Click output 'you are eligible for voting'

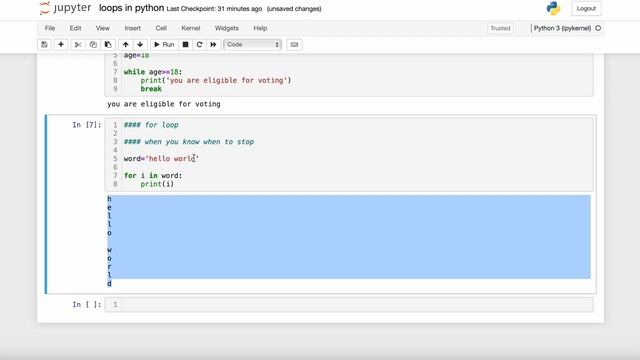pyautogui.click(x=164, y=104)
